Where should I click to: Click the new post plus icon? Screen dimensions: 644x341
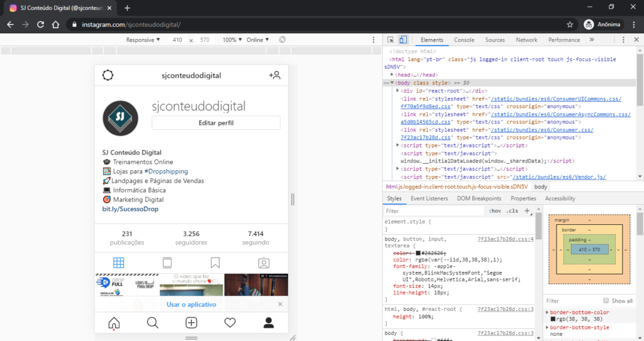pos(191,323)
